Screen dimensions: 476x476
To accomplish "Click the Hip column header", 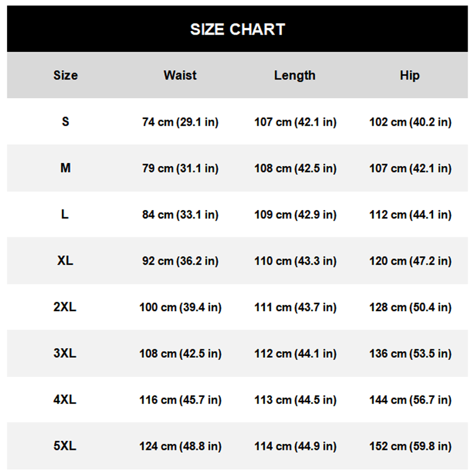I will (x=409, y=76).
